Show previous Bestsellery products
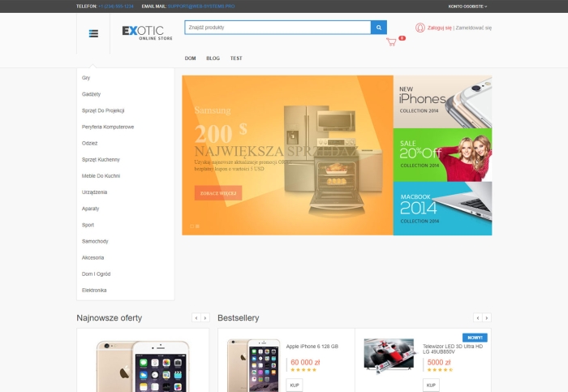This screenshot has width=568, height=392. tap(477, 318)
